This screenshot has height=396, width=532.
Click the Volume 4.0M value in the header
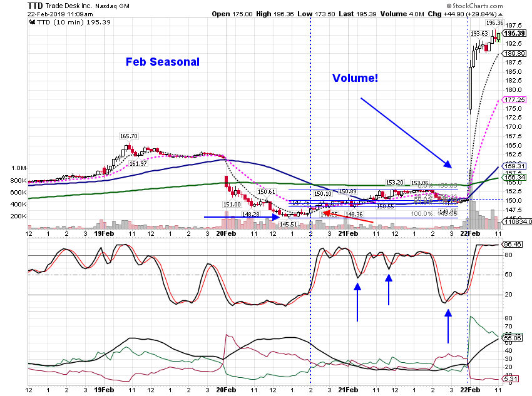pos(402,14)
